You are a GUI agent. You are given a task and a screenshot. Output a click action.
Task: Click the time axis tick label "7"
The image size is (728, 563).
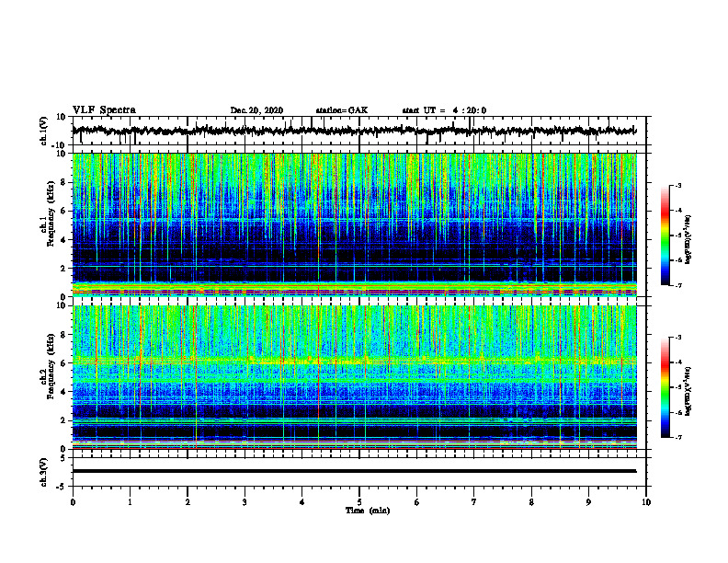point(474,502)
